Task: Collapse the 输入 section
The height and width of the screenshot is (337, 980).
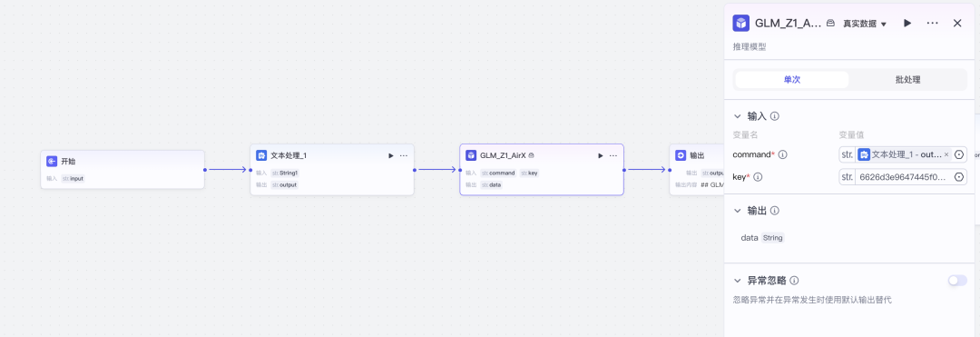Action: [x=738, y=116]
